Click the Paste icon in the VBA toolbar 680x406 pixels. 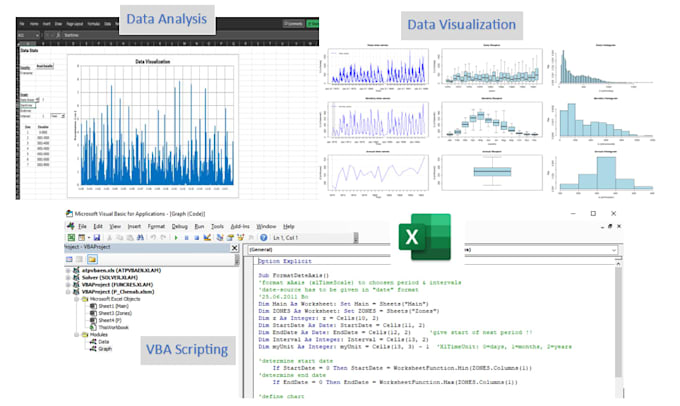[130, 238]
